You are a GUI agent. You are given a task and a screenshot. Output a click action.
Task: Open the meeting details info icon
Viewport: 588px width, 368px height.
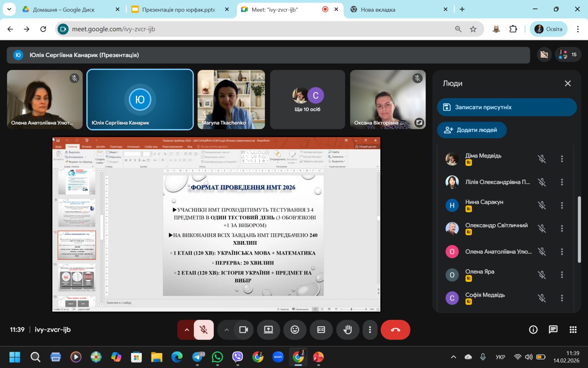pyautogui.click(x=533, y=330)
